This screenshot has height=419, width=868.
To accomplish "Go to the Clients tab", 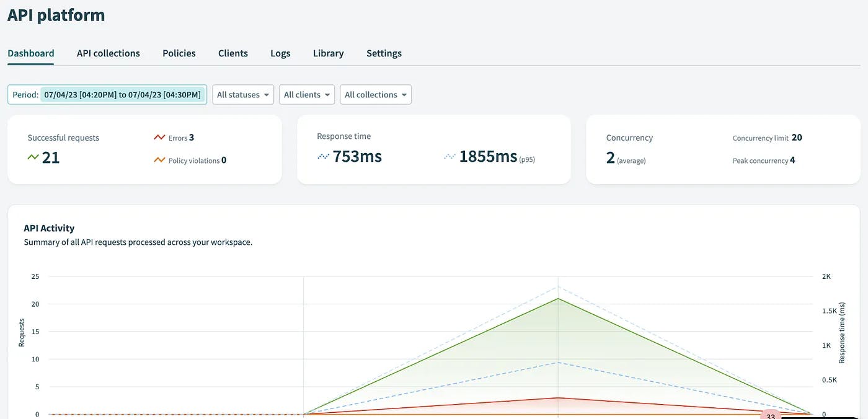I will point(232,53).
